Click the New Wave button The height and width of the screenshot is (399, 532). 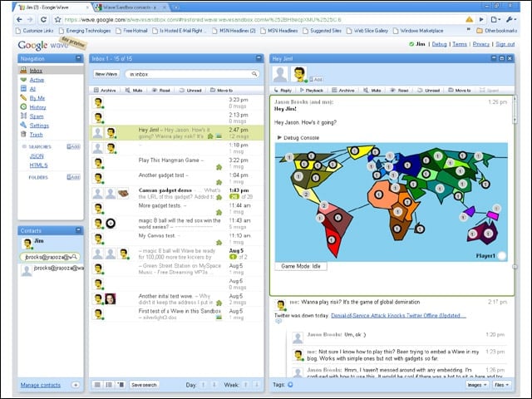click(106, 74)
